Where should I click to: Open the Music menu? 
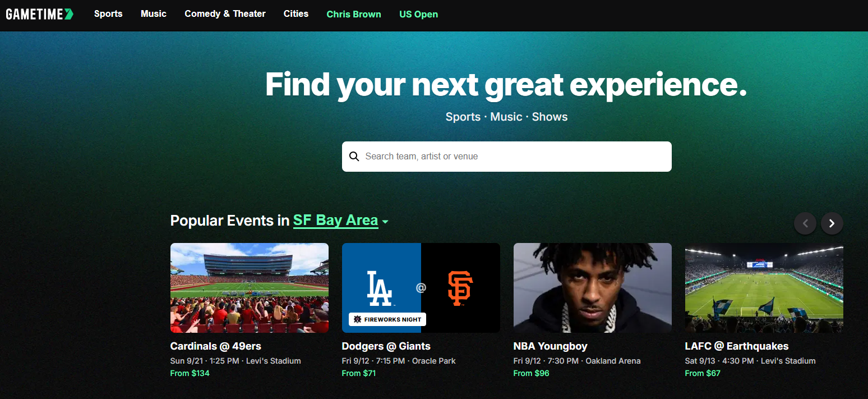click(x=154, y=14)
